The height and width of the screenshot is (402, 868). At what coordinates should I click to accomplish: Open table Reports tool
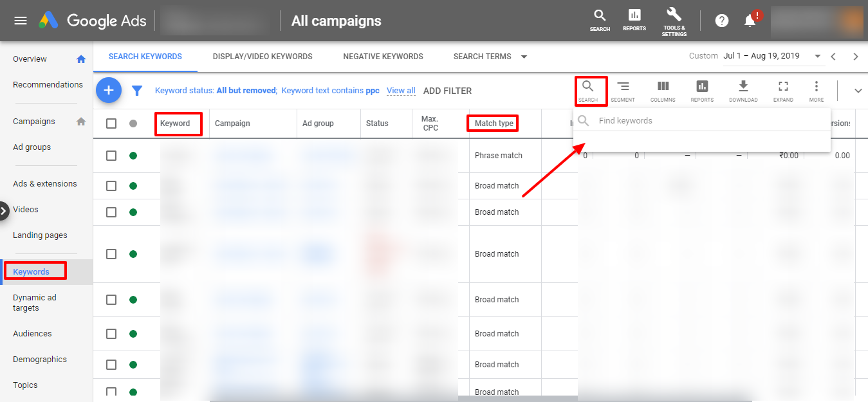(x=702, y=91)
